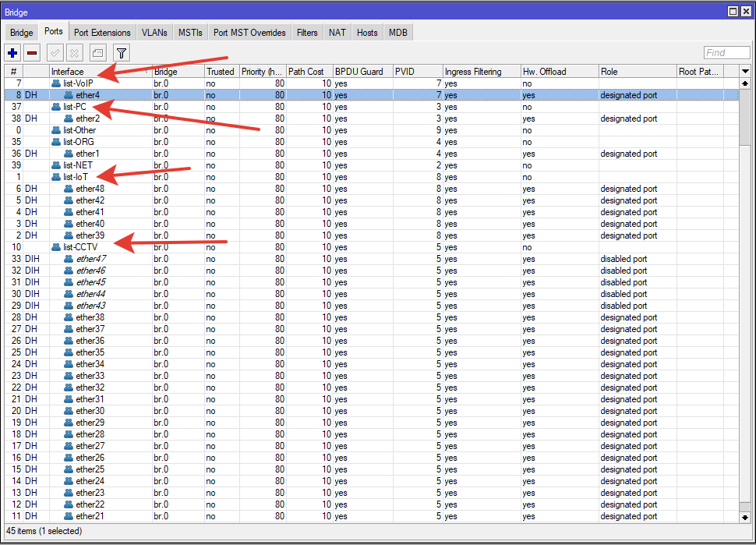The width and height of the screenshot is (756, 545).
Task: Click the Comment toolbar icon
Action: click(x=97, y=53)
